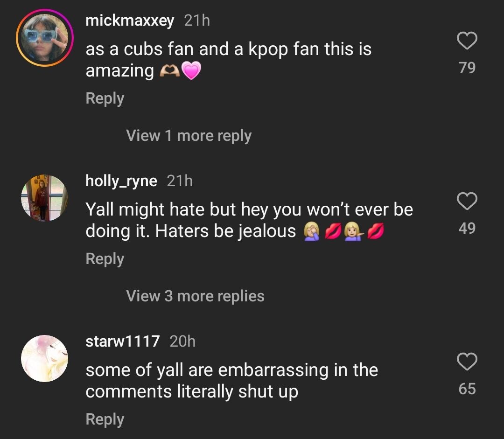Viewport: 504px width, 439px height.
Task: Reply to holly_ryne's comment
Action: point(105,259)
